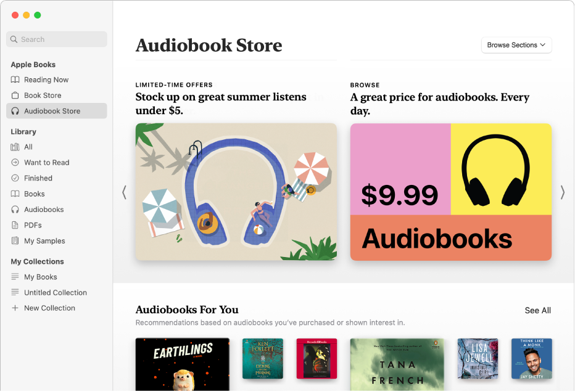575x392 pixels.
Task: Click the $9.99 Audiobooks promotional banner
Action: 451,192
